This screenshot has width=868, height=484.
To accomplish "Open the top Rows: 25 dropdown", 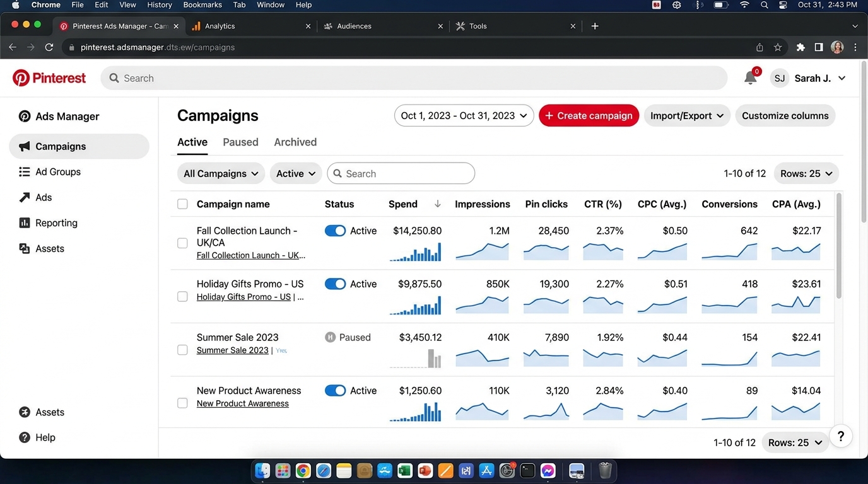I will pos(806,173).
